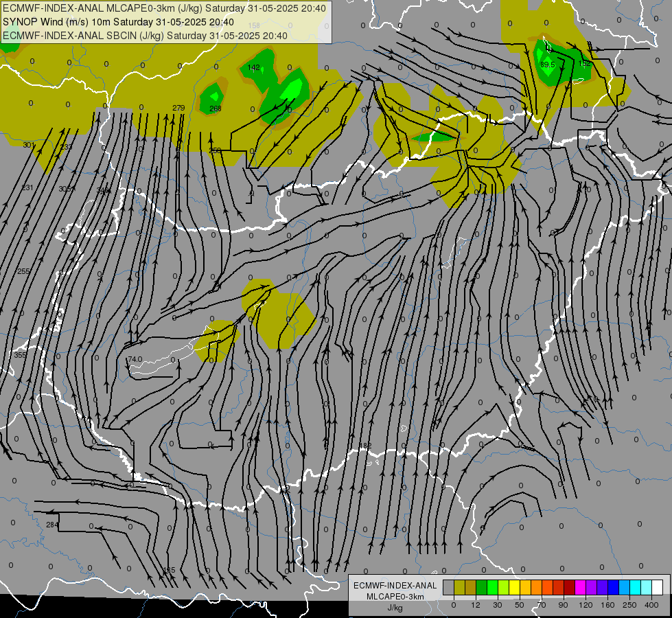Click the 74.0 value on the map

click(135, 359)
